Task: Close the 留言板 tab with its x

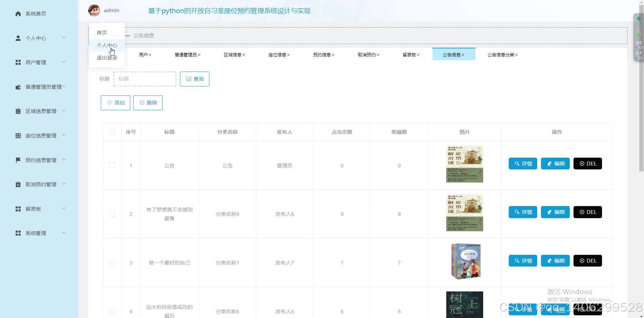Action: pos(418,55)
